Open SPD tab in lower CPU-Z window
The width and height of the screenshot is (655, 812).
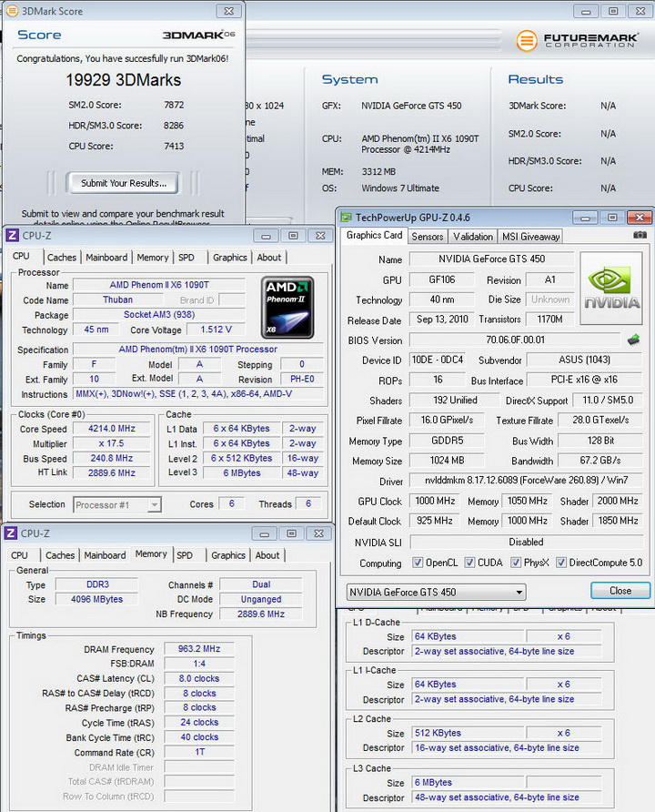click(185, 555)
